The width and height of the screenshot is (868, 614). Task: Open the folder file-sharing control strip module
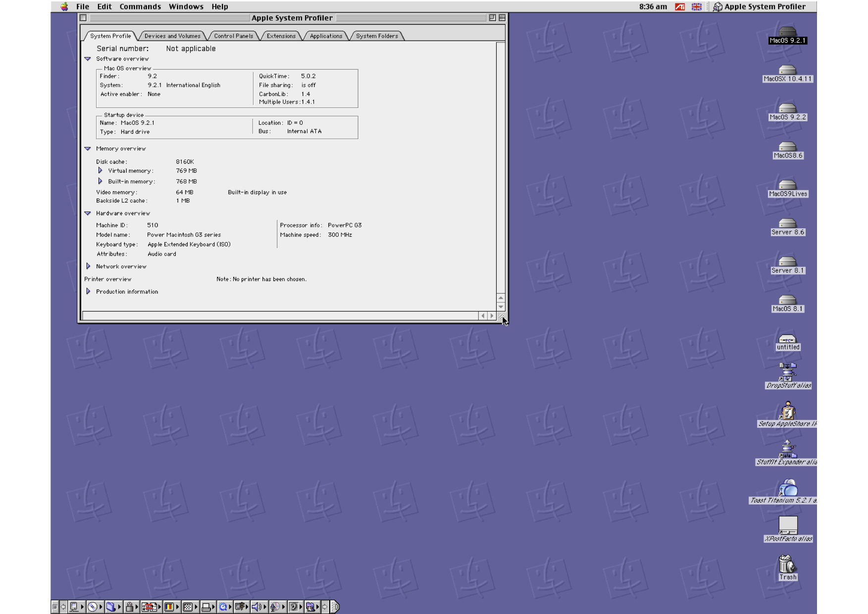113,607
